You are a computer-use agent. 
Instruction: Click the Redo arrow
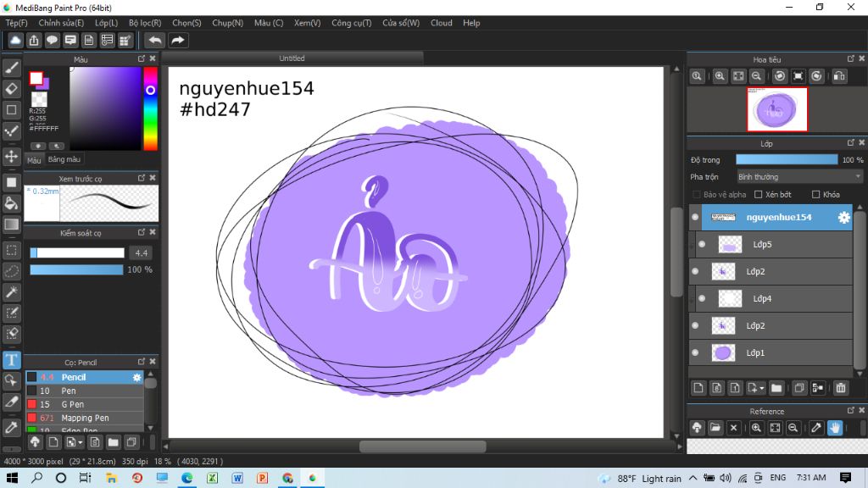point(178,40)
